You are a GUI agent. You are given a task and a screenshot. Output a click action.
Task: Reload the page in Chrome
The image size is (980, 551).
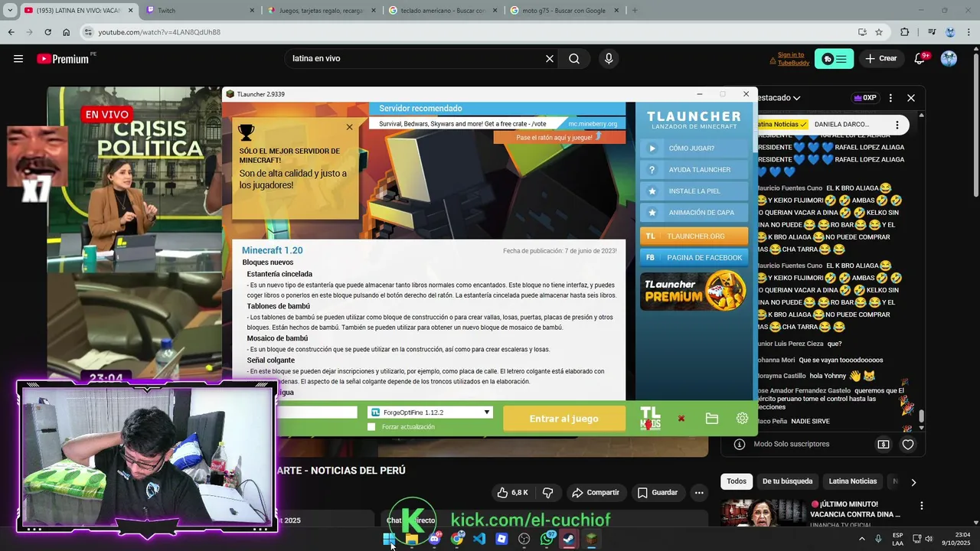47,32
